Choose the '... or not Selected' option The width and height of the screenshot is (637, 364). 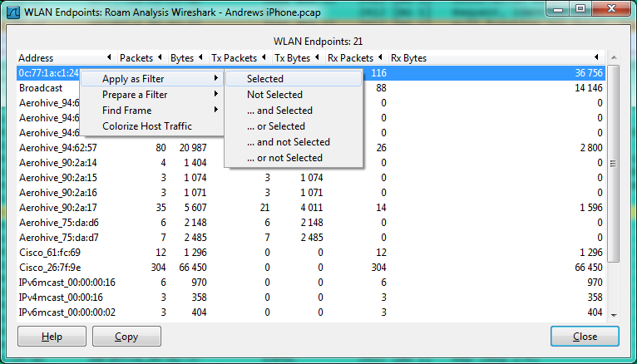pyautogui.click(x=294, y=158)
